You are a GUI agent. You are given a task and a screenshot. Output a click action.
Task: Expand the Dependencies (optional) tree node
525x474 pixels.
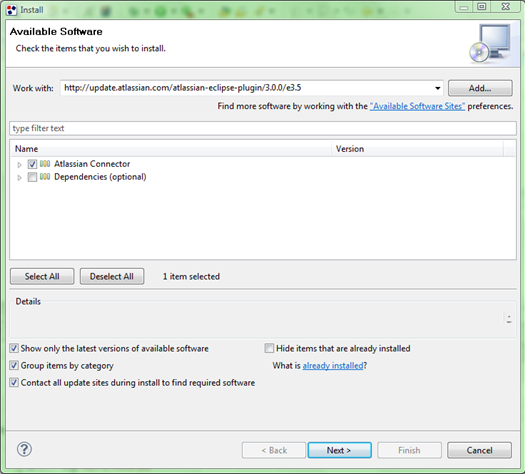(x=19, y=177)
